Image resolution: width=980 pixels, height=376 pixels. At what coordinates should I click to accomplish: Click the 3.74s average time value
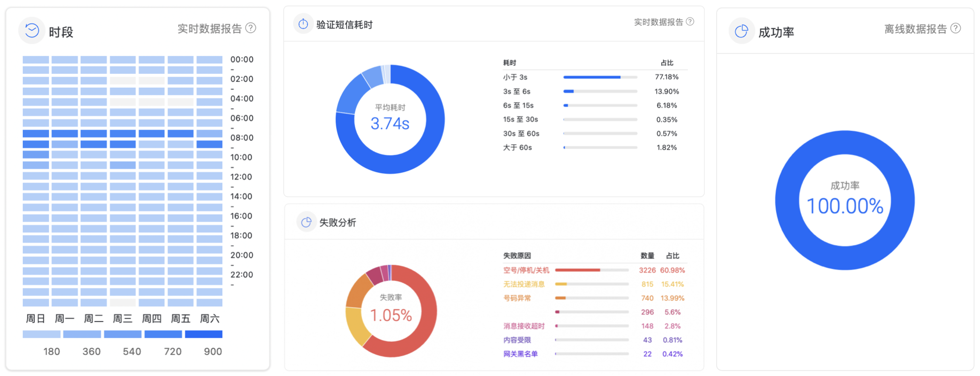point(390,124)
